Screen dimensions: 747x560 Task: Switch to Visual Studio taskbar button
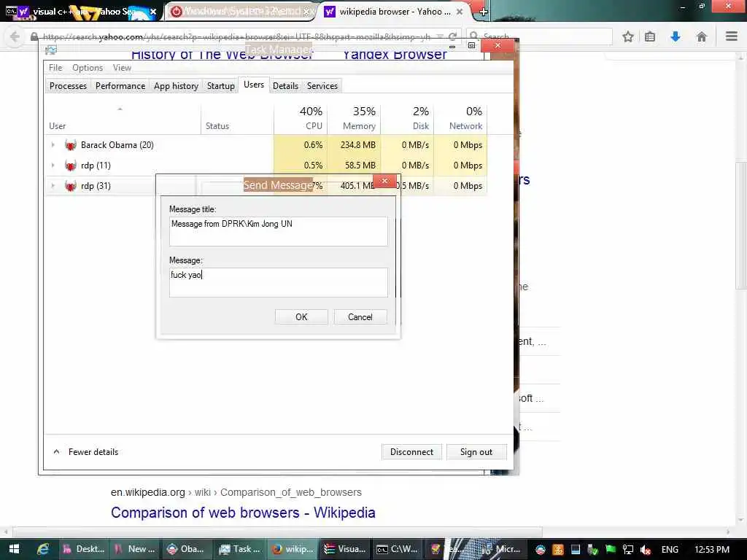[x=345, y=549]
